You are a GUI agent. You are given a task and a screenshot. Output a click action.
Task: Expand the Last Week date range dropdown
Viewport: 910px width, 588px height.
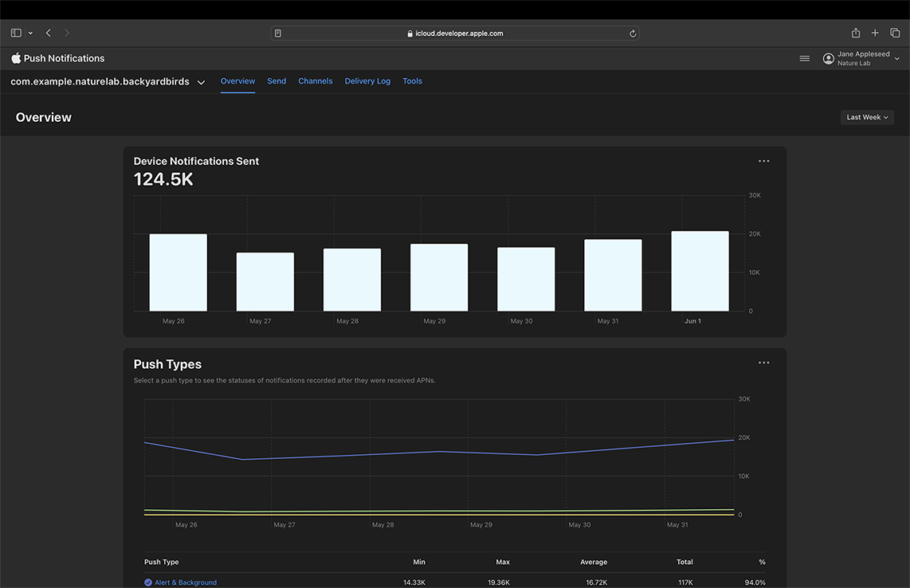click(x=867, y=117)
